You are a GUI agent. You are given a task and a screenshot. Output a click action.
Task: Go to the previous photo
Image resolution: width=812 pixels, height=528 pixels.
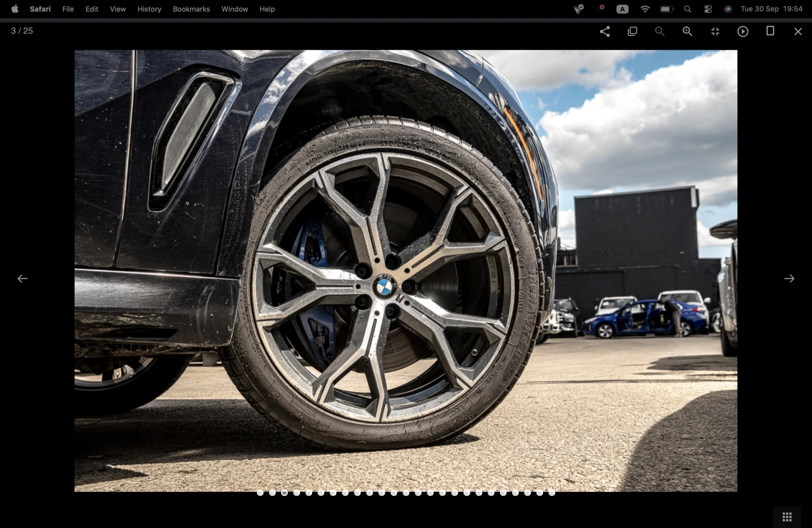[23, 279]
